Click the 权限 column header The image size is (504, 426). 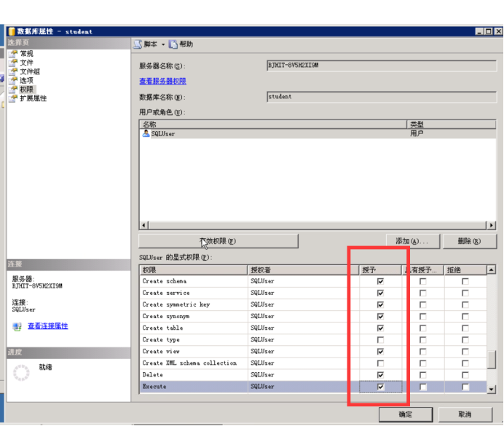pos(194,270)
